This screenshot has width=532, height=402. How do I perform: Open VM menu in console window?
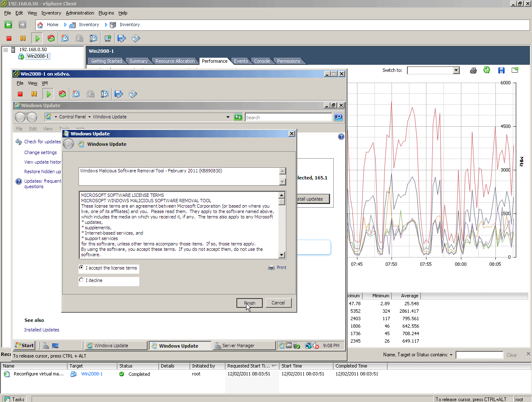[44, 83]
